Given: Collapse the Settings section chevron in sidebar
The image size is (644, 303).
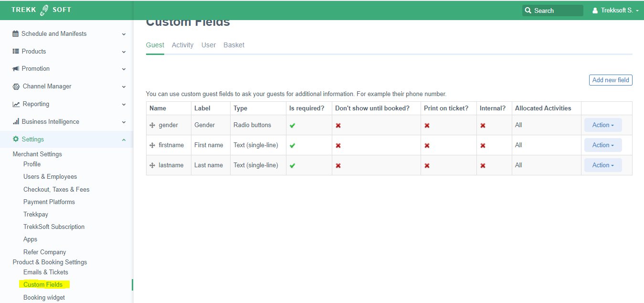Looking at the screenshot, I should (x=124, y=139).
